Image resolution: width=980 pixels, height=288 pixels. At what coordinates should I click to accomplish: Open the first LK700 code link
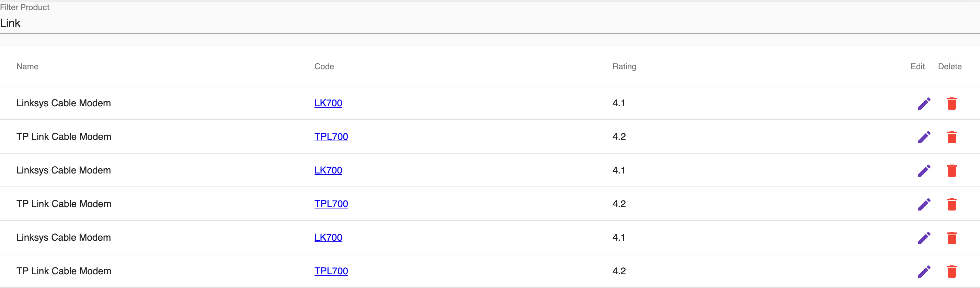[328, 103]
